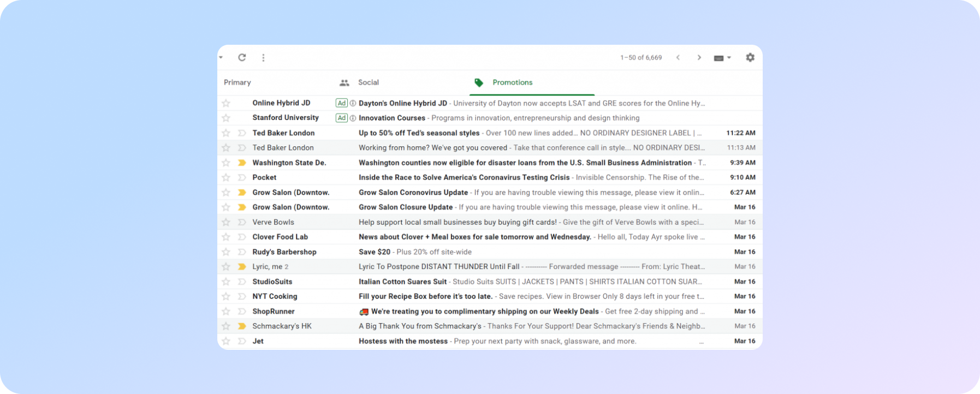This screenshot has width=980, height=394.
Task: Star the Washington State De. email
Action: pyautogui.click(x=226, y=163)
